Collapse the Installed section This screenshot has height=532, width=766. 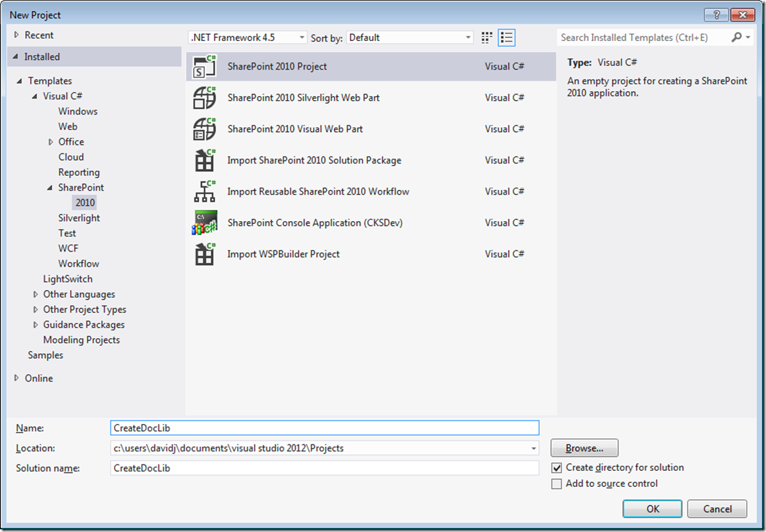coord(16,57)
